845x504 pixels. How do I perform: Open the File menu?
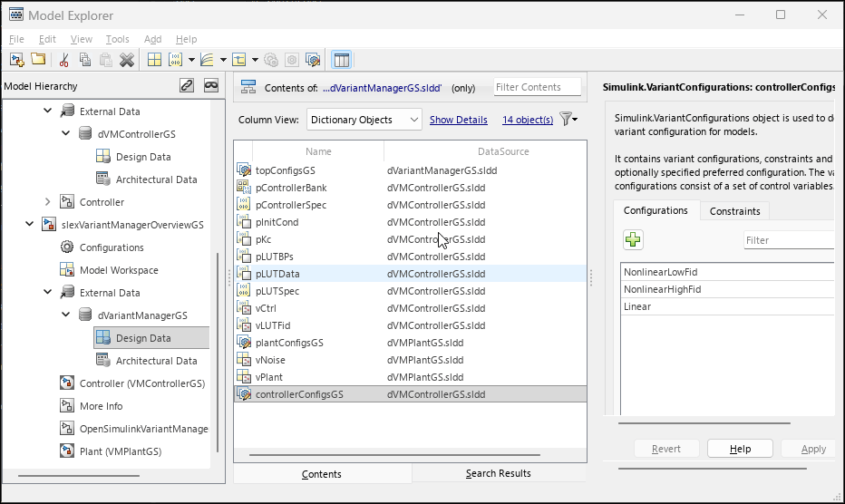[x=16, y=39]
